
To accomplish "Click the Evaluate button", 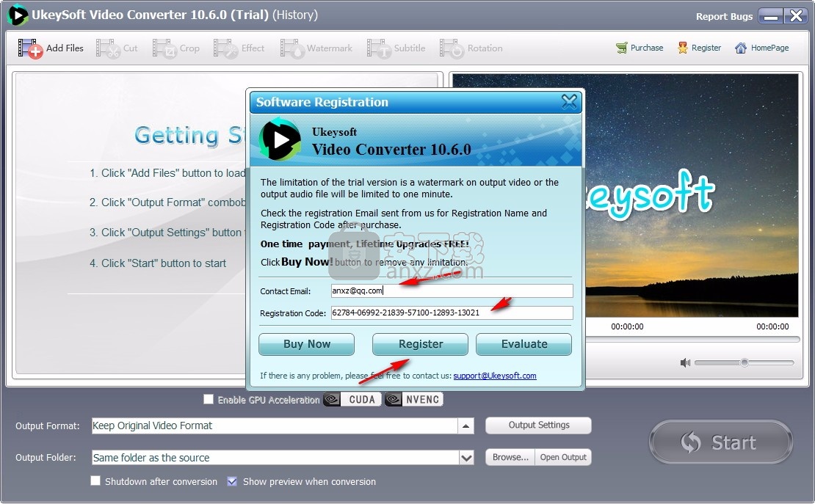I will (x=524, y=344).
